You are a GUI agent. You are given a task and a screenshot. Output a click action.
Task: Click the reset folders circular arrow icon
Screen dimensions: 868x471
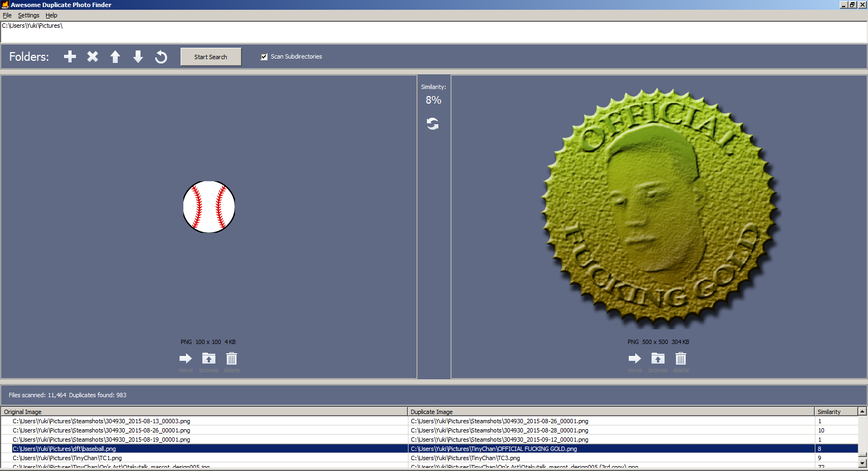click(x=161, y=56)
